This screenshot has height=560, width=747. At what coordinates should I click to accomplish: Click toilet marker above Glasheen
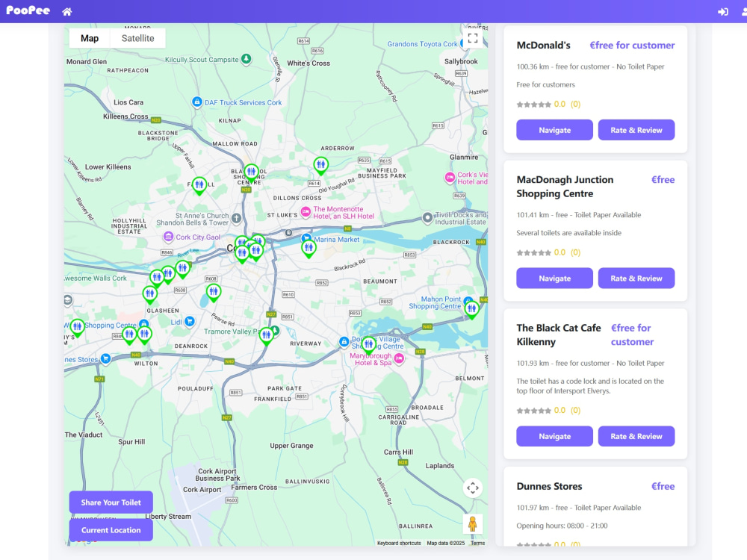(150, 295)
